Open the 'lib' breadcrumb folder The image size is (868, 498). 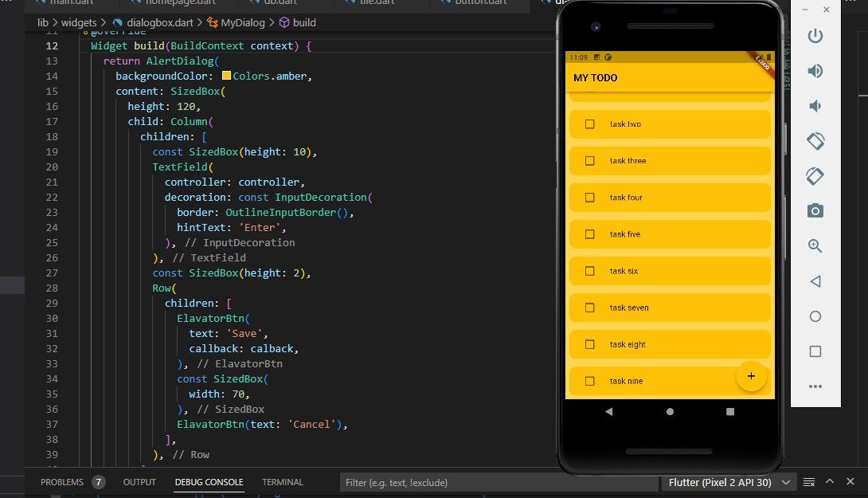click(43, 22)
